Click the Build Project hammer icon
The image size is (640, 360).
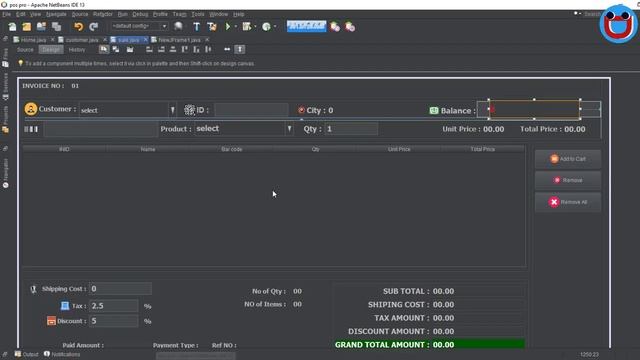click(196, 27)
